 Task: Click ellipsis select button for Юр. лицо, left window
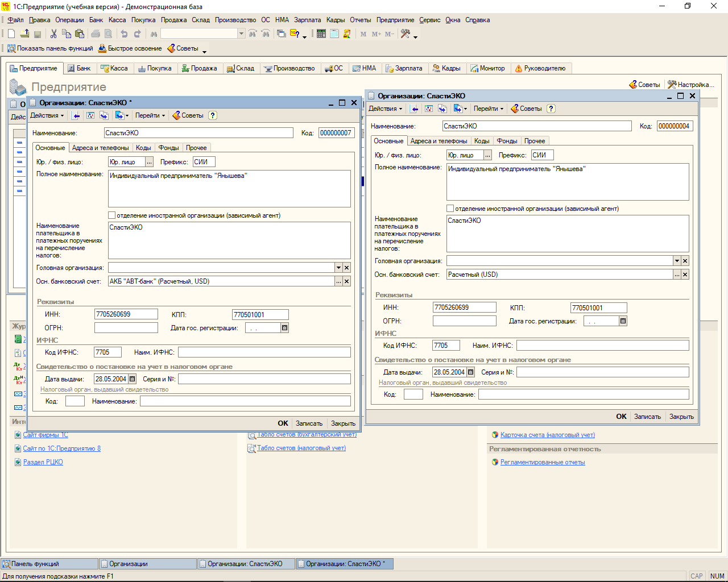click(150, 162)
